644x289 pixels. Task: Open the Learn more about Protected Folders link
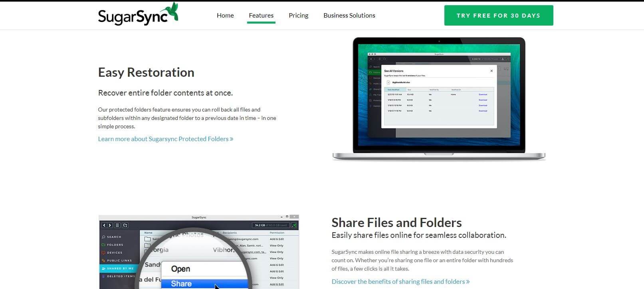(x=165, y=139)
